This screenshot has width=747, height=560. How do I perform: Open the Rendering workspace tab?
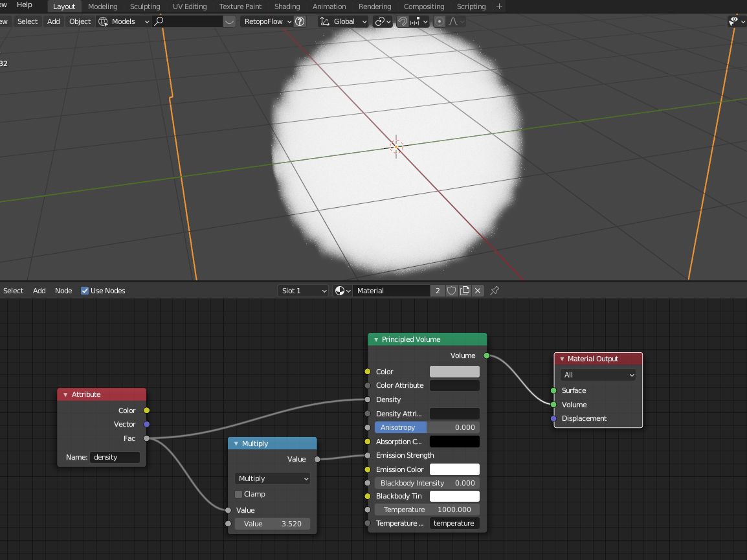[374, 6]
